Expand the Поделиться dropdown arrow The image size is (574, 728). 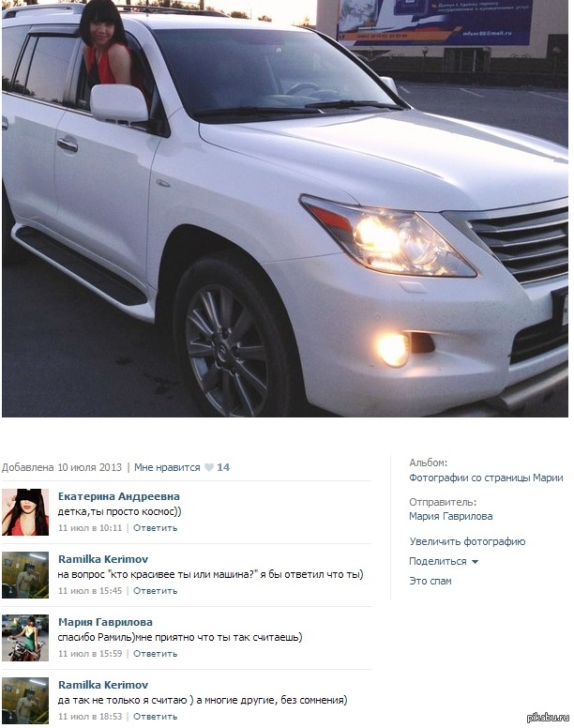(475, 562)
